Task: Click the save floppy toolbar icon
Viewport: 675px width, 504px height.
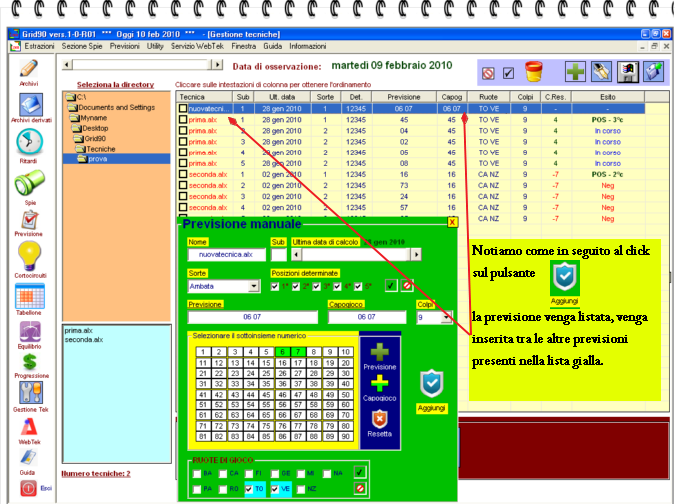Action: [627, 71]
